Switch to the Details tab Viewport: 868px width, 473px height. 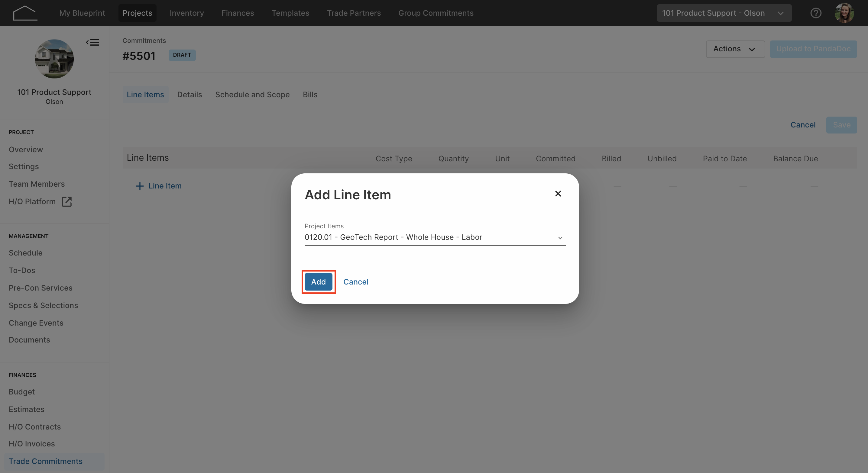(x=189, y=95)
